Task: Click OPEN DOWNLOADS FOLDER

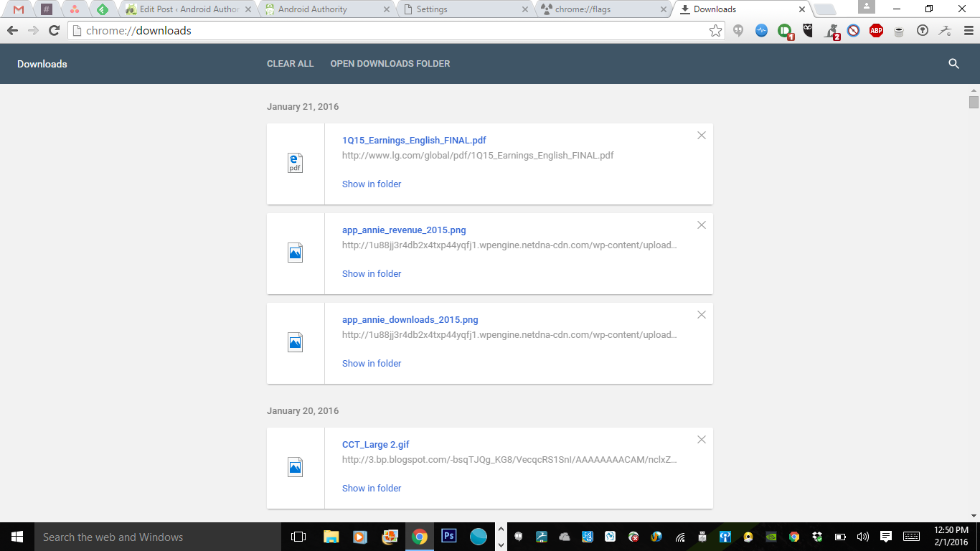Action: (x=390, y=64)
